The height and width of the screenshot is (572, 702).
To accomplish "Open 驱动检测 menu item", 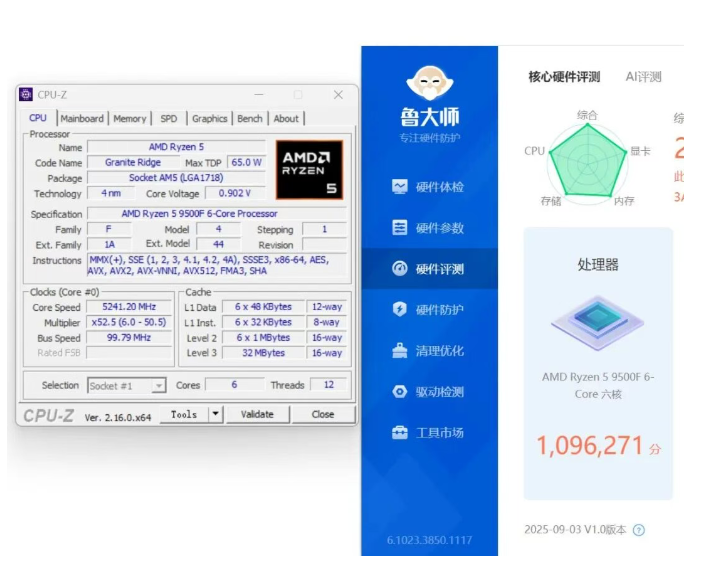I will point(429,392).
